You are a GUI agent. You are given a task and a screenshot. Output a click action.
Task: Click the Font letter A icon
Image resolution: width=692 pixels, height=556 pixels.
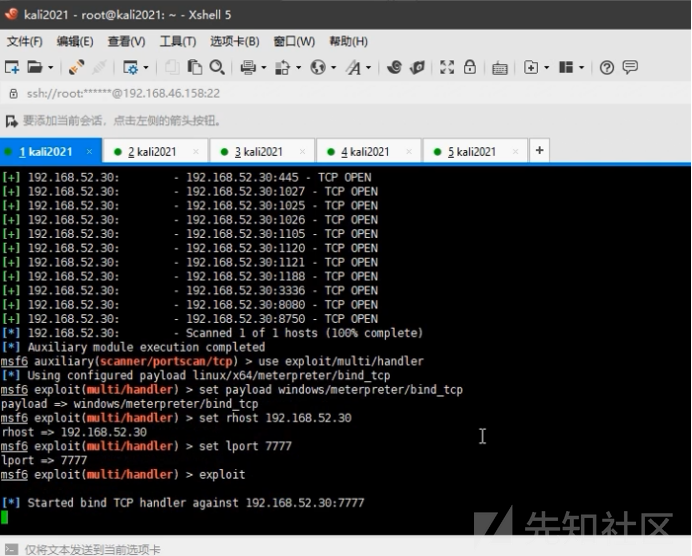tap(354, 68)
